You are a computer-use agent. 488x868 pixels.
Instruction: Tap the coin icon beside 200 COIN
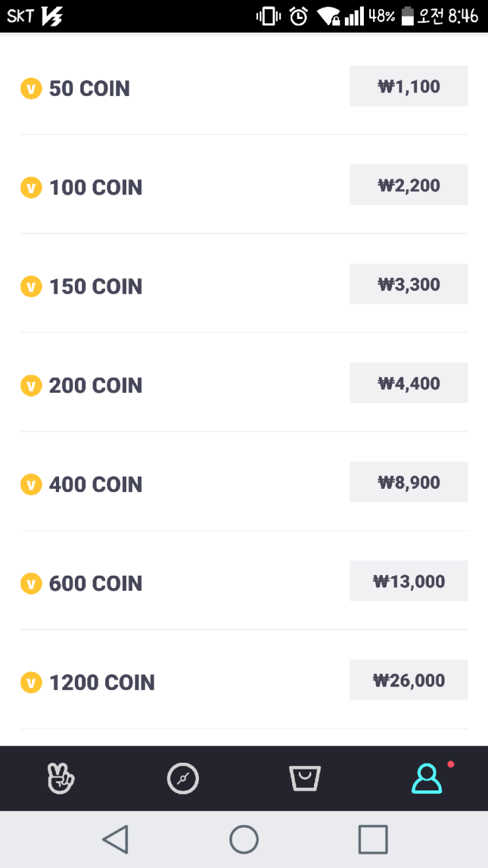(x=32, y=385)
